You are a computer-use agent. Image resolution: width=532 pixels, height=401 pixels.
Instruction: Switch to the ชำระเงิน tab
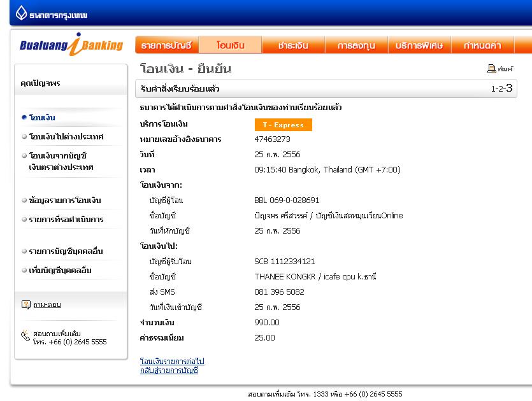293,45
